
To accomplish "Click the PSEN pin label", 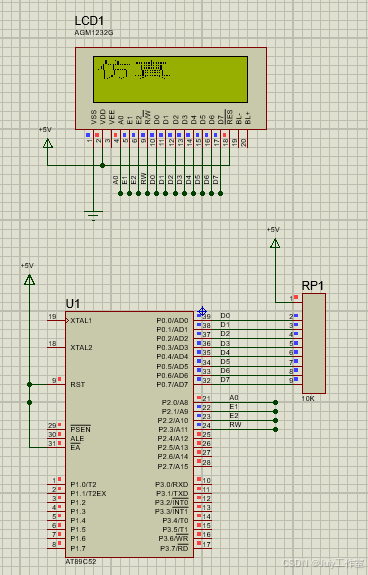I will (81, 429).
